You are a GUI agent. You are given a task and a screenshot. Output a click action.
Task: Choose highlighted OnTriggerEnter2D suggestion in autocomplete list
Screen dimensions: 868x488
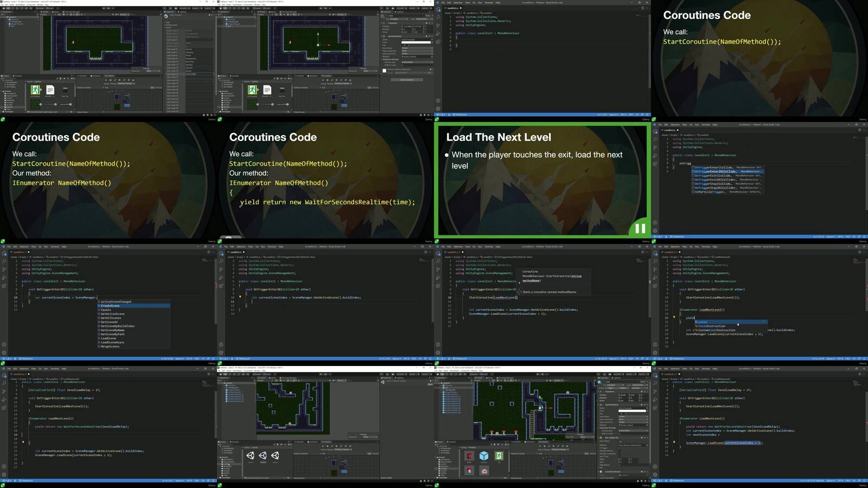click(x=727, y=171)
